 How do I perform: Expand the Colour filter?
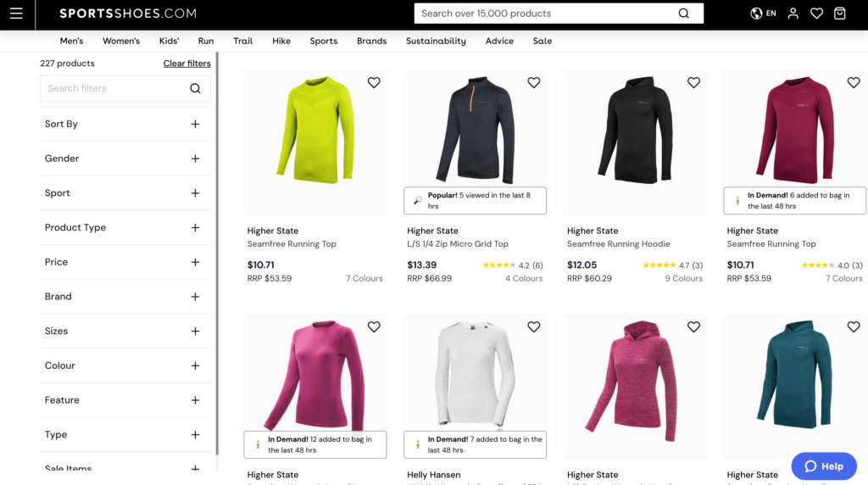point(125,365)
